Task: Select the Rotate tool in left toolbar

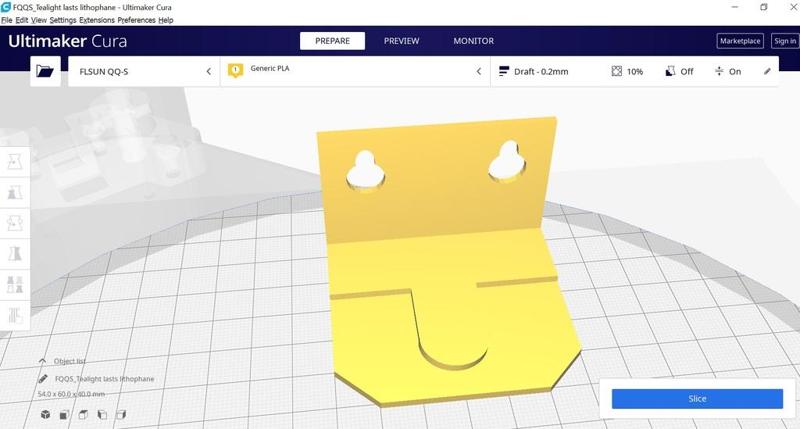Action: pyautogui.click(x=15, y=223)
